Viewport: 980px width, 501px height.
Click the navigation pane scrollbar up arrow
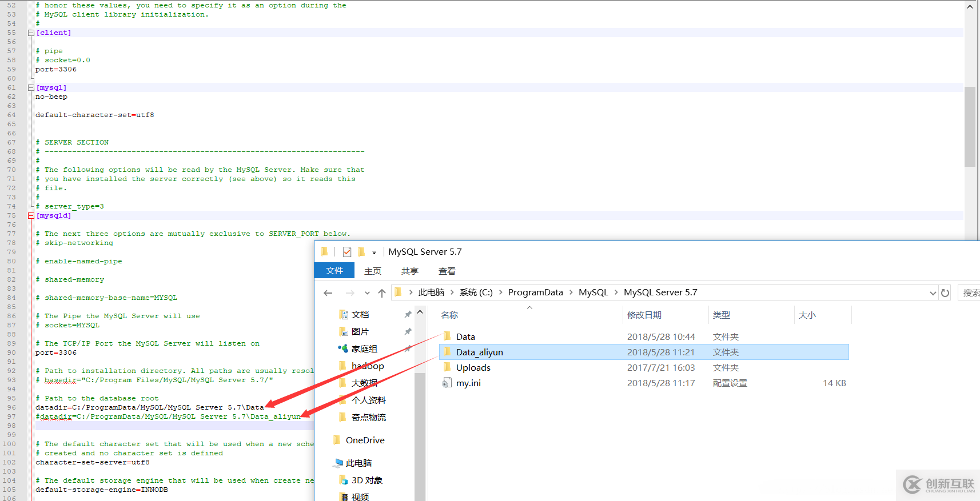tap(420, 312)
